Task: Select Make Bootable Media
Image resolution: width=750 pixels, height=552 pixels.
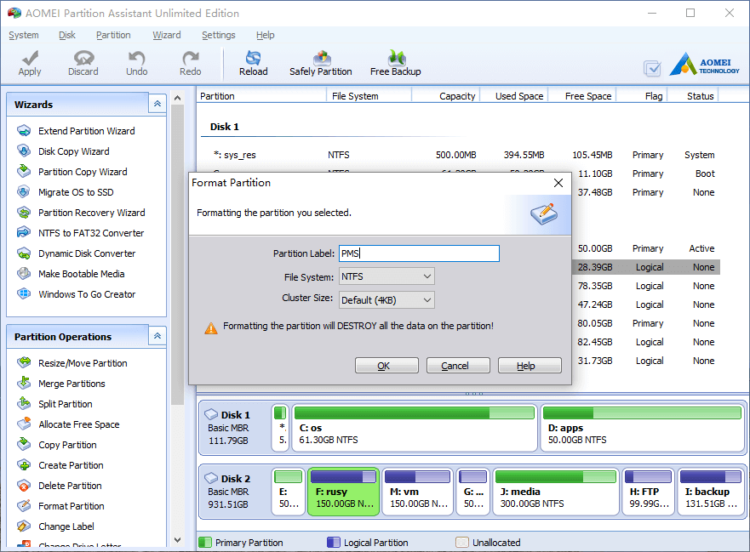Action: pyautogui.click(x=81, y=274)
